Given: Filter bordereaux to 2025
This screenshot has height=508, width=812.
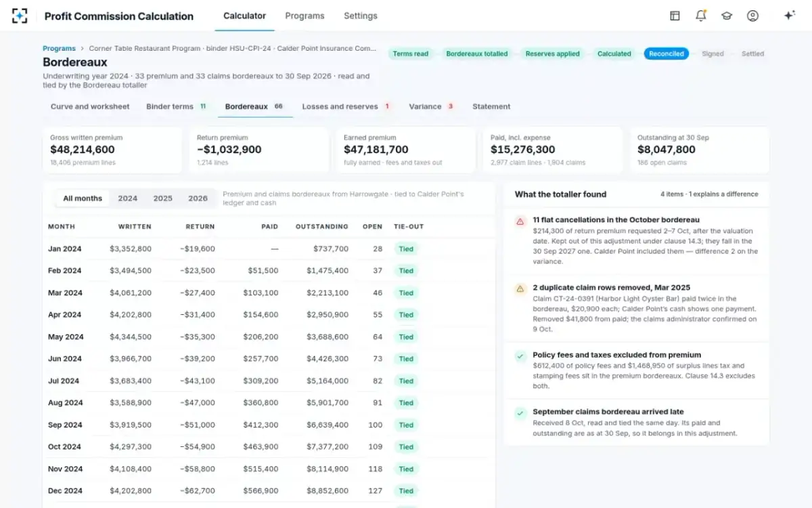Looking at the screenshot, I should (x=163, y=198).
